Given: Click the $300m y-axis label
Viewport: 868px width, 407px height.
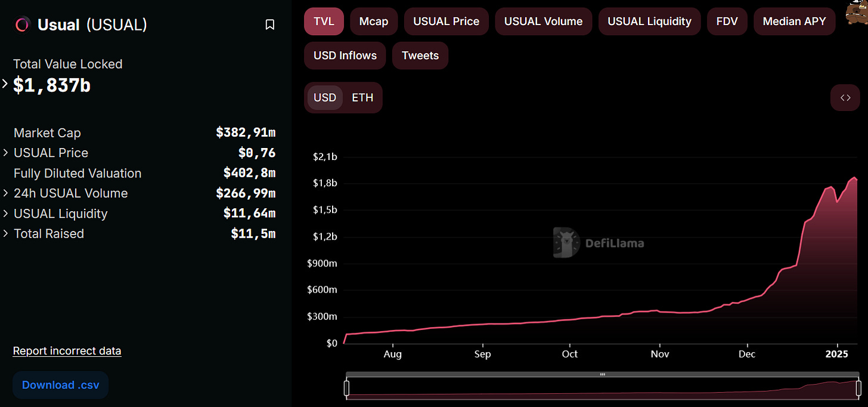Looking at the screenshot, I should [x=323, y=317].
